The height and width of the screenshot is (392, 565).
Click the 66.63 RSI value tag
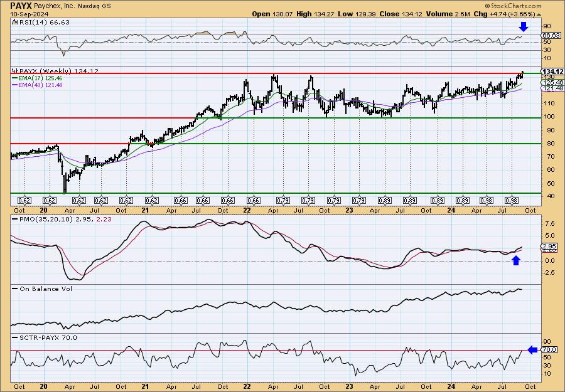click(x=551, y=35)
